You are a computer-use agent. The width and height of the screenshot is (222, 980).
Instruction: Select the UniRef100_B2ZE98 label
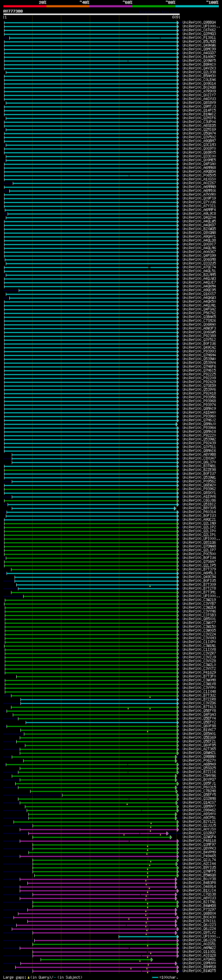tap(199, 470)
